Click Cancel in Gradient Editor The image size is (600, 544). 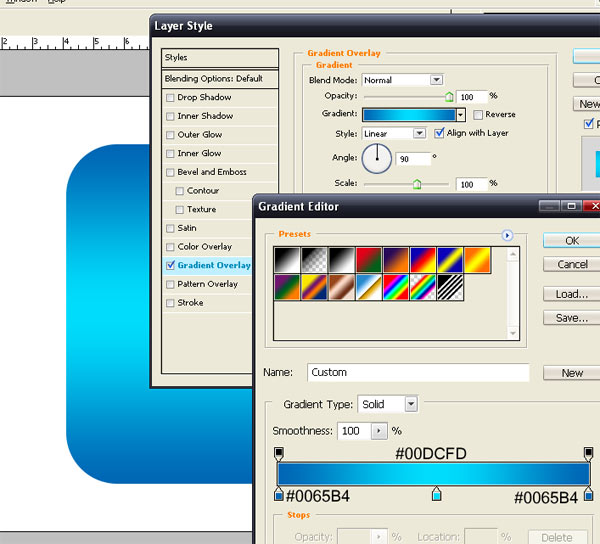tap(572, 264)
